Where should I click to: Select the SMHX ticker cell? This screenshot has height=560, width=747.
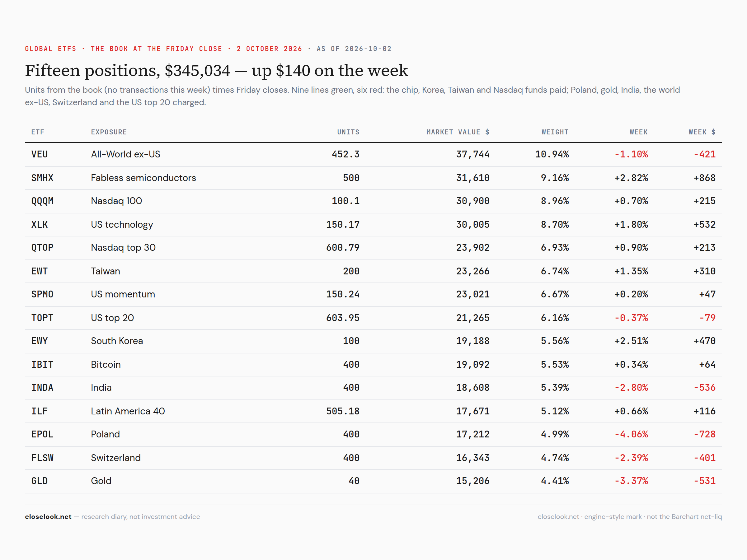(x=42, y=178)
